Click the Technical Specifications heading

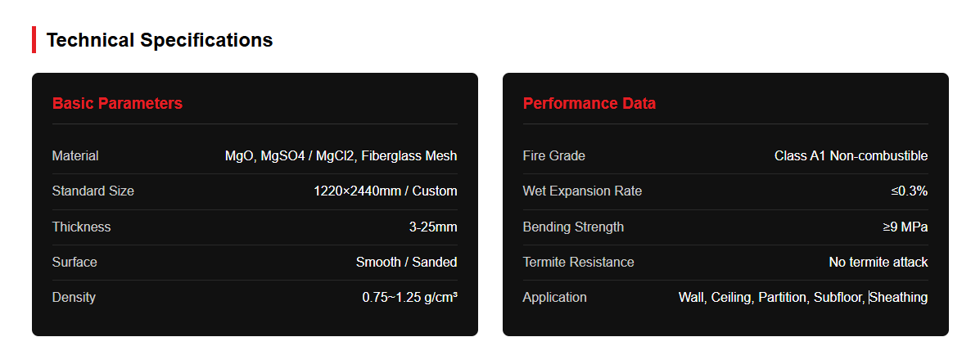(x=160, y=40)
